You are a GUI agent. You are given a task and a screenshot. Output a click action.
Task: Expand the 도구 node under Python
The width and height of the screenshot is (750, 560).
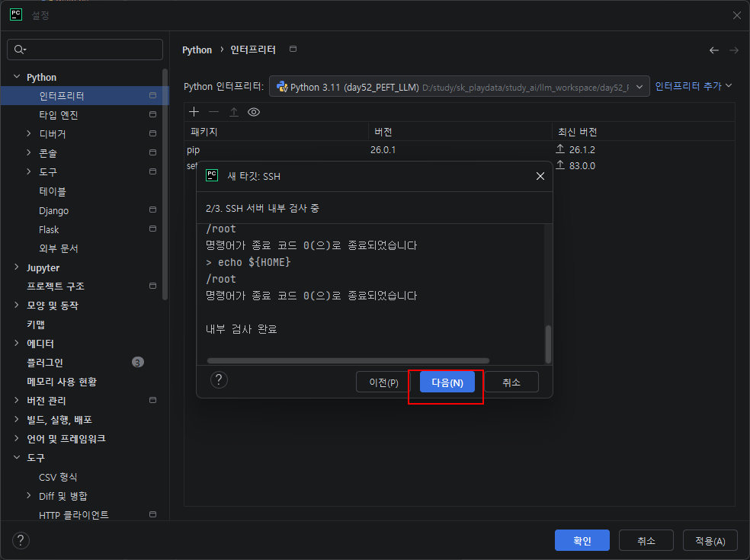pyautogui.click(x=29, y=171)
